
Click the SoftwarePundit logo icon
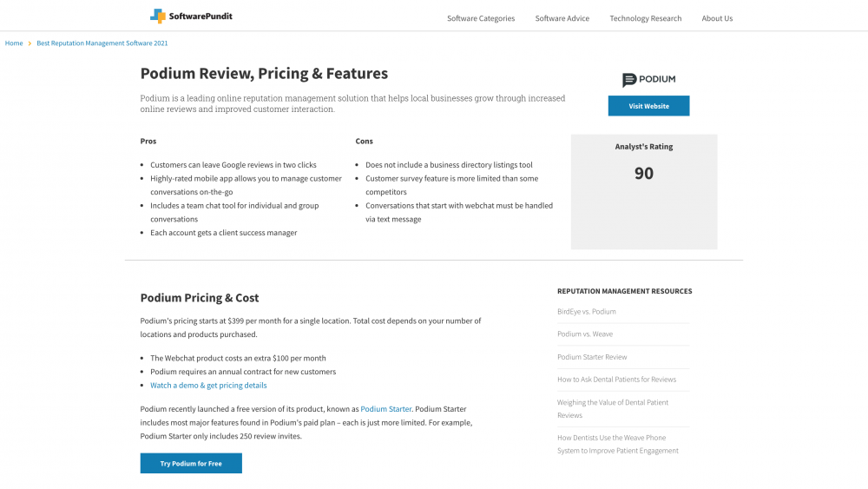[157, 16]
